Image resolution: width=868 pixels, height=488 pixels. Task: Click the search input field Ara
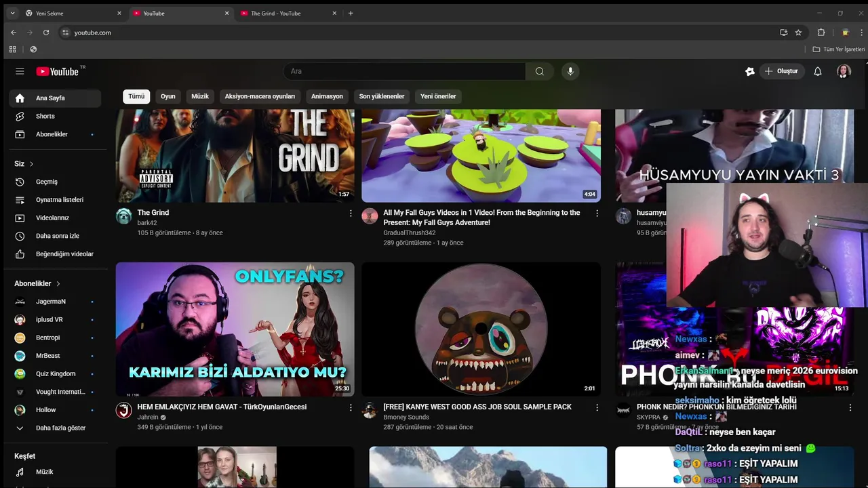[404, 71]
